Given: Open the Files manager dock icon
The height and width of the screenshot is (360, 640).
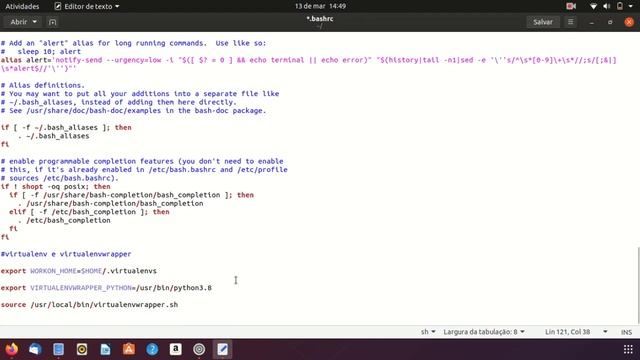Looking at the screenshot, I should tap(58, 349).
